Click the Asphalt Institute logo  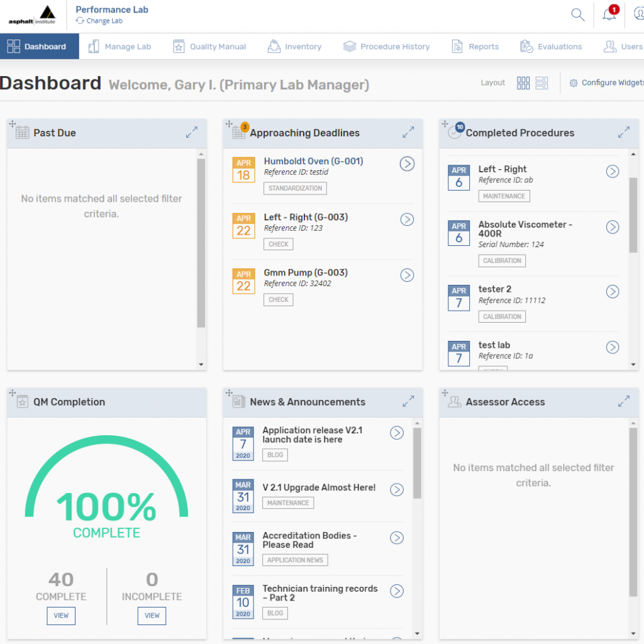pyautogui.click(x=31, y=15)
